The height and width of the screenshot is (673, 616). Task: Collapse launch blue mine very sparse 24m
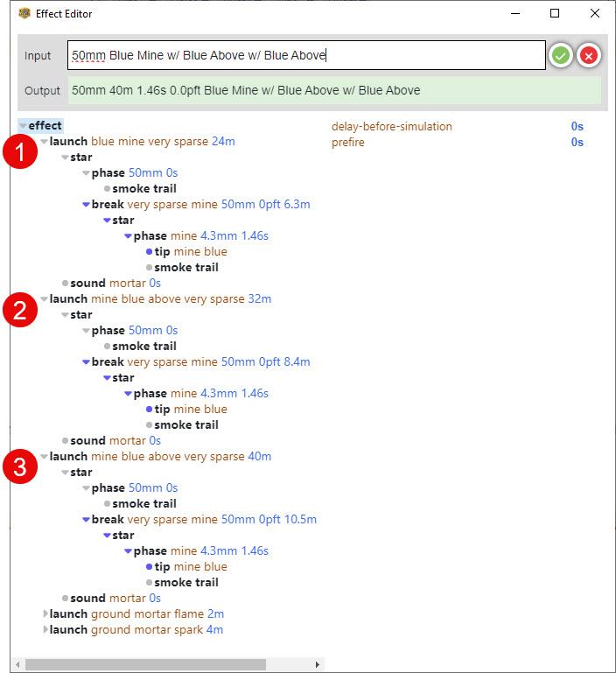(44, 142)
